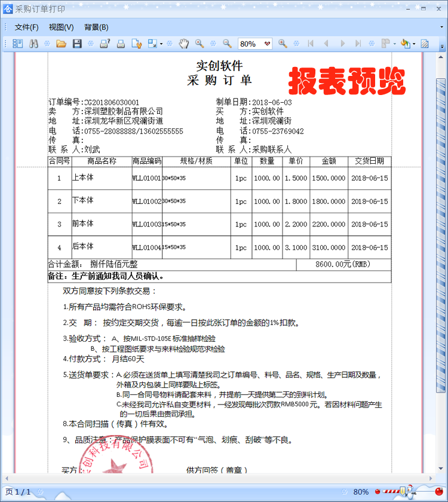
Task: Expand the menu bar options arrow at right
Action: (x=442, y=27)
